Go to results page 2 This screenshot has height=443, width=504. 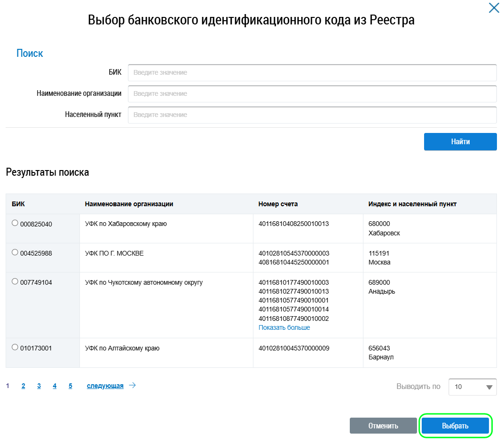coord(23,386)
